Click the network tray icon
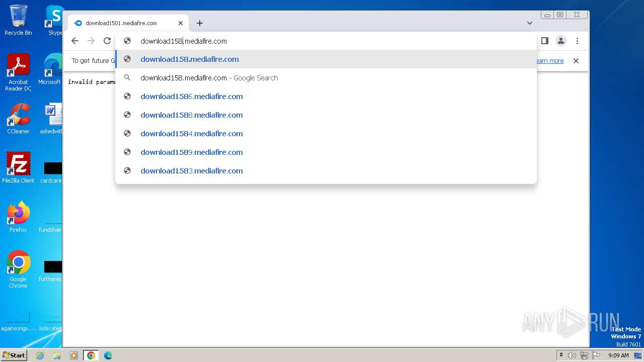Screen dimensions: 644x362 coord(584,355)
